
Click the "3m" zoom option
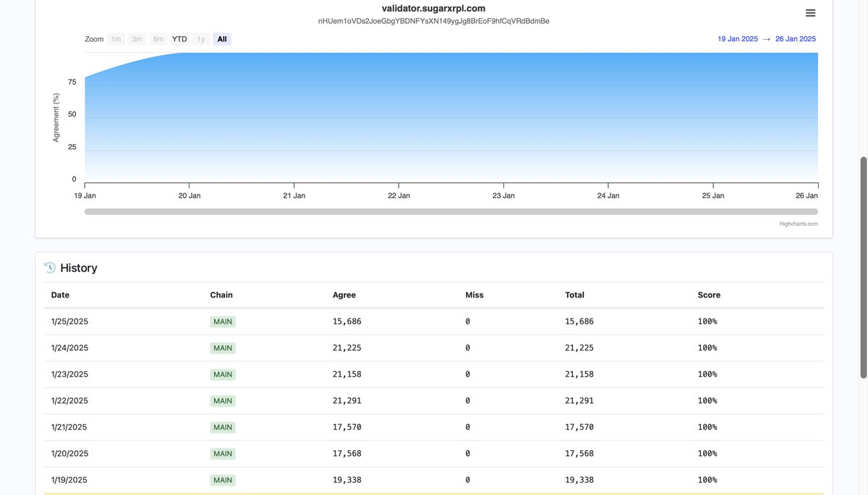(136, 39)
